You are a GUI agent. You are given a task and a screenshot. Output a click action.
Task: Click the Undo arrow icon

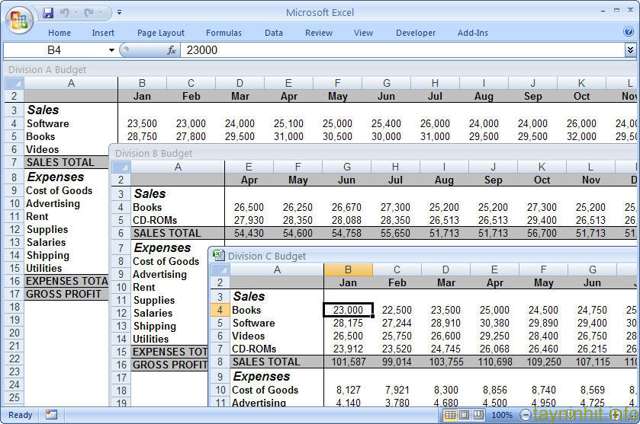[65, 13]
